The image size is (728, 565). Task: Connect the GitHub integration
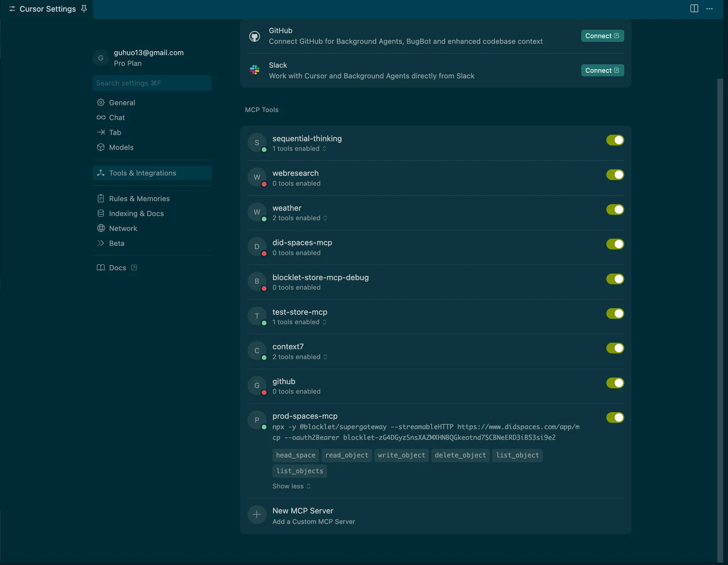point(602,36)
